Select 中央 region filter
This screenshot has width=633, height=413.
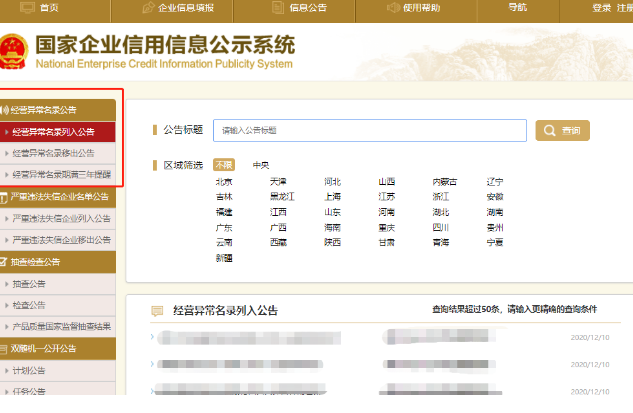[261, 165]
